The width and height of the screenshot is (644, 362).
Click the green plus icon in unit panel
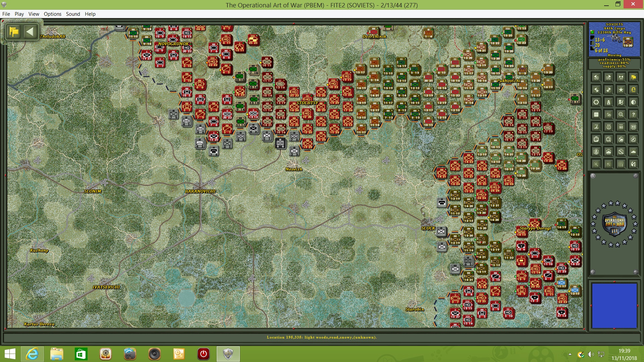[x=593, y=32]
